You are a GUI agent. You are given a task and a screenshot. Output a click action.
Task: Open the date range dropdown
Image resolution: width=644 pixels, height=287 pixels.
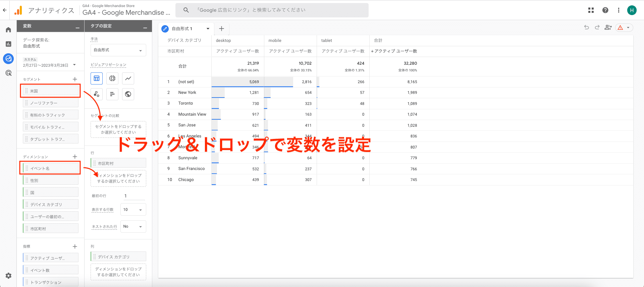[74, 65]
